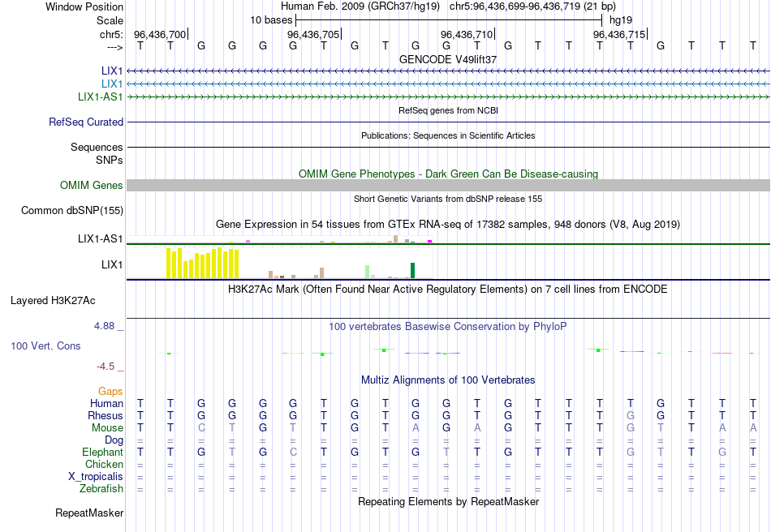Select the Rhesus alignment row label

point(106,415)
